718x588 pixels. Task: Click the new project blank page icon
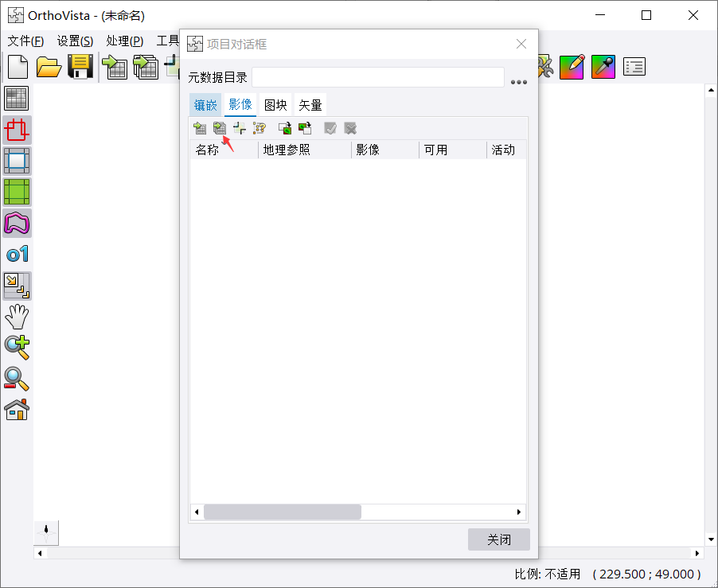click(18, 67)
